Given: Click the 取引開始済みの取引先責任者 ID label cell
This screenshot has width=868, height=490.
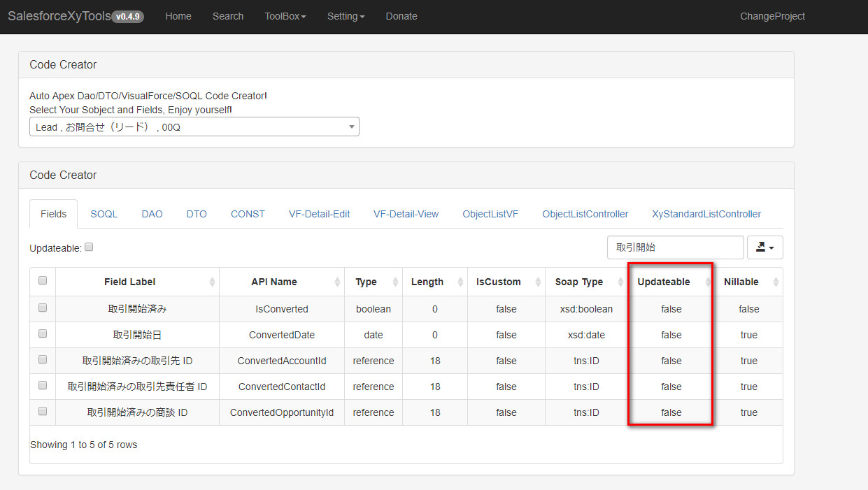Looking at the screenshot, I should click(x=137, y=387).
